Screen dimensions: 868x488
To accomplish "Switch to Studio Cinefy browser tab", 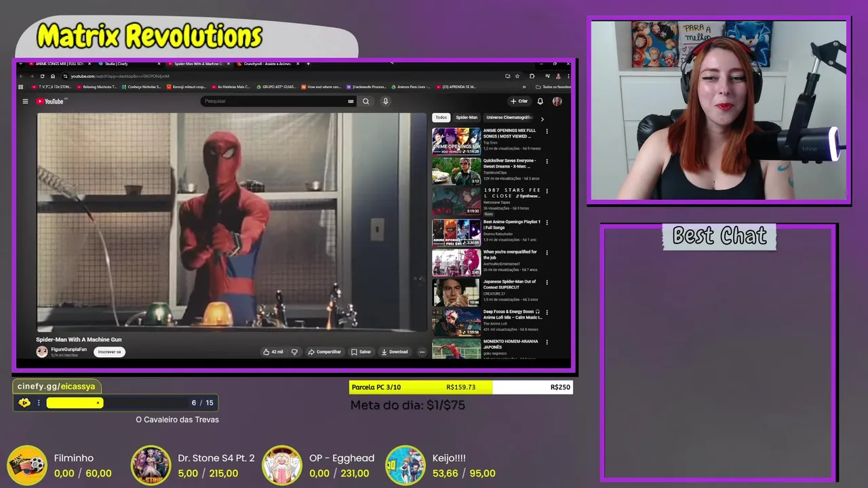I will click(x=127, y=64).
